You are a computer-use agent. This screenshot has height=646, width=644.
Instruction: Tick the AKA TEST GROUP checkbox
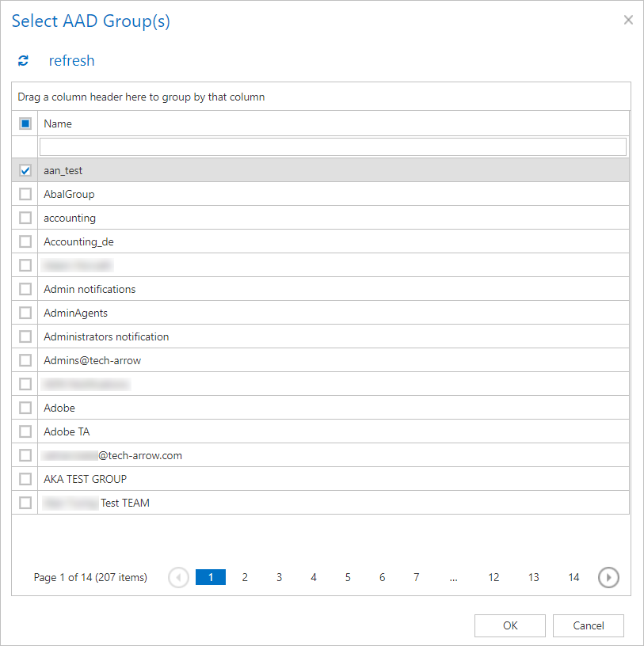25,479
